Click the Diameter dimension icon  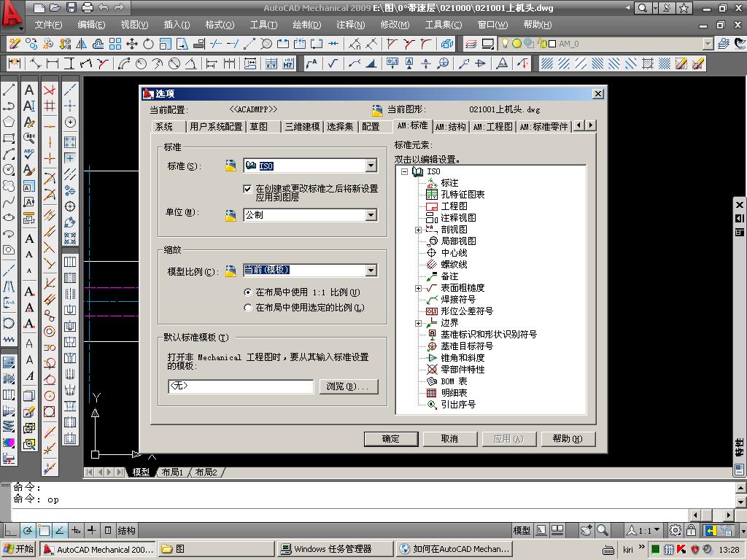click(x=174, y=63)
